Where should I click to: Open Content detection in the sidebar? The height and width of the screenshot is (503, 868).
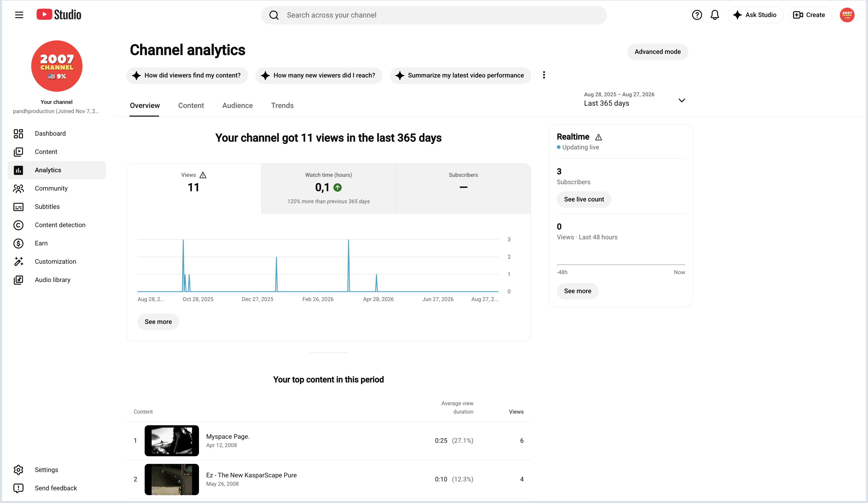[x=57, y=225]
